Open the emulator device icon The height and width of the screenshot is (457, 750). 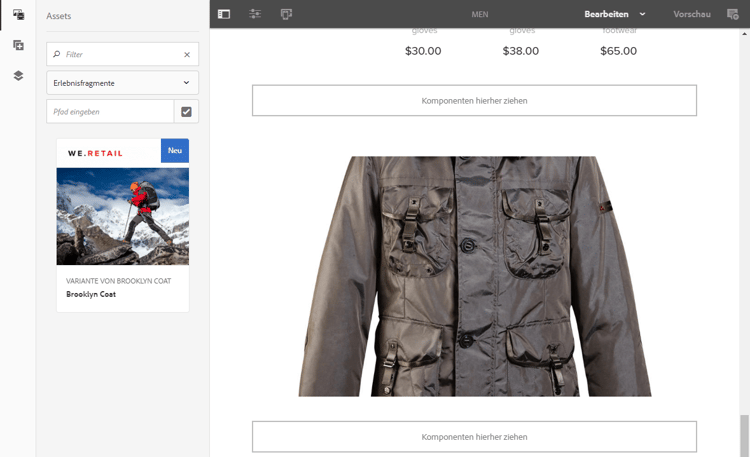[286, 14]
